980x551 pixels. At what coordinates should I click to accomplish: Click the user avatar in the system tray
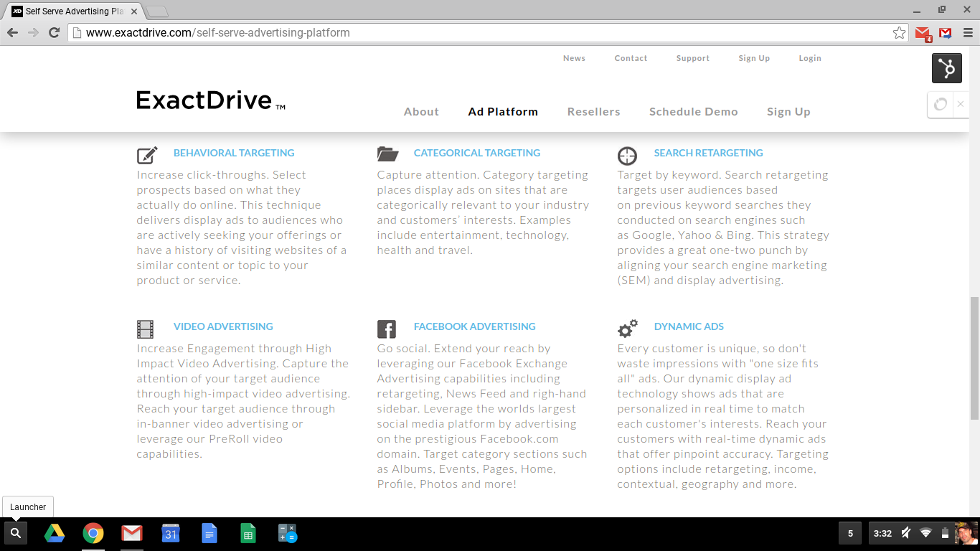tap(966, 533)
